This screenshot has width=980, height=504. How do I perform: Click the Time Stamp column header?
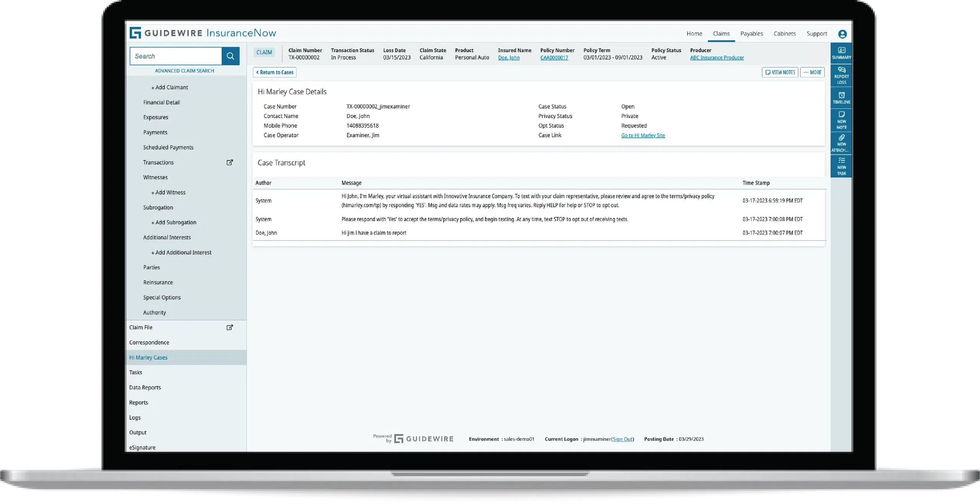[x=756, y=183]
